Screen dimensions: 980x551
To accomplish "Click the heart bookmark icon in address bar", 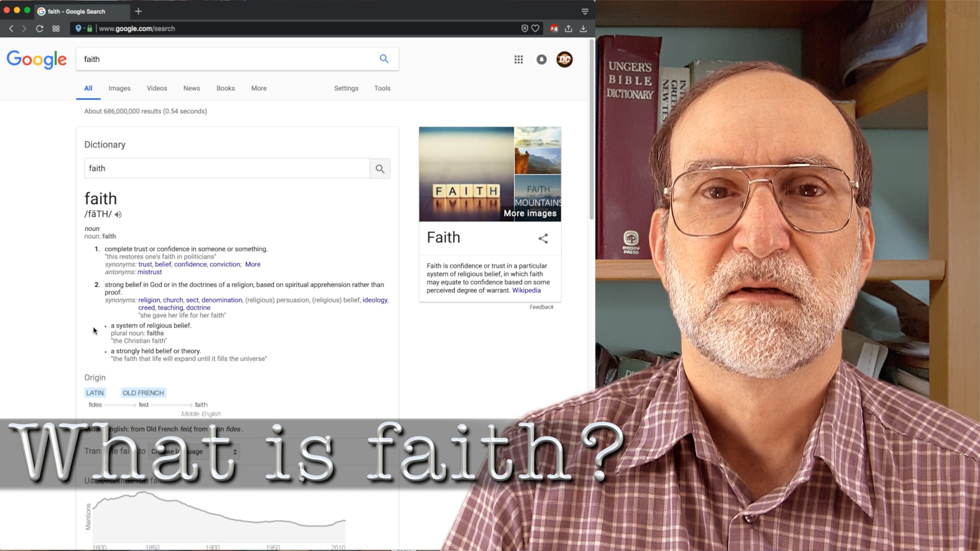I will pos(535,29).
